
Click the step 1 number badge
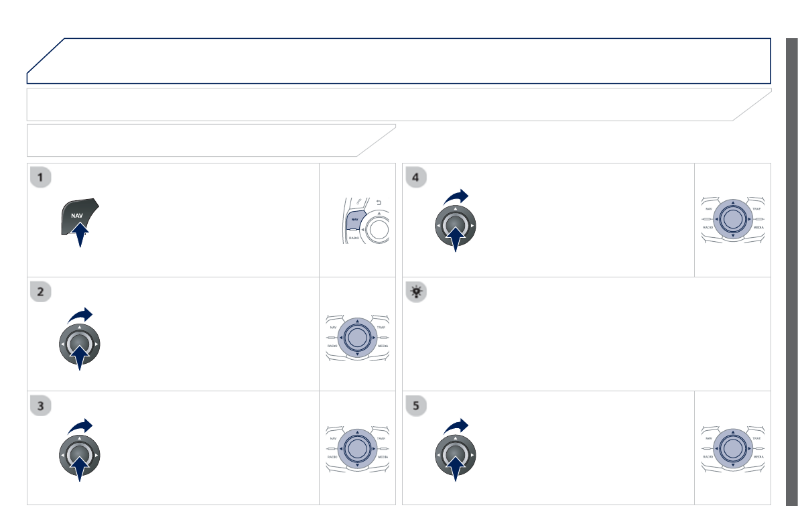click(42, 178)
